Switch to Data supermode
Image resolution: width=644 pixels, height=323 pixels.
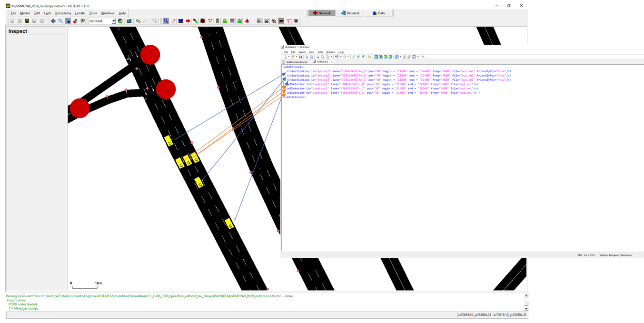tap(378, 13)
